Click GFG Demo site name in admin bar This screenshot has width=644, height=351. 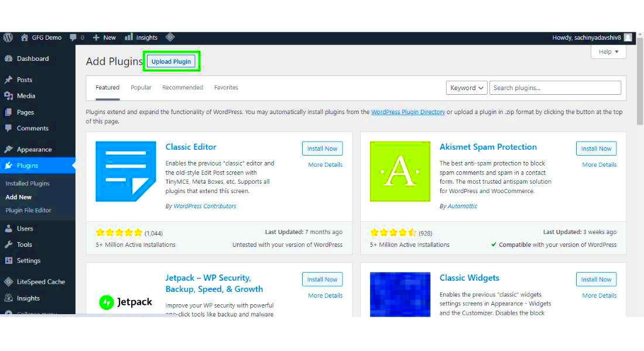47,37
